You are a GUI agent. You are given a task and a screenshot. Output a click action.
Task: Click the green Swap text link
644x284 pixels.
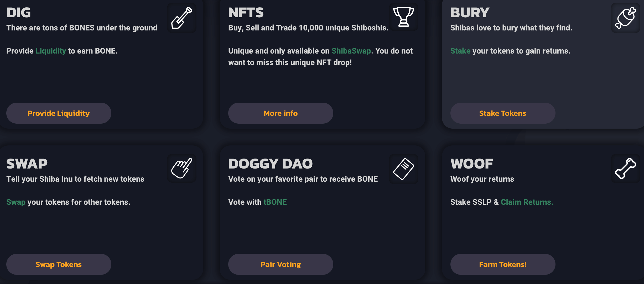click(16, 202)
